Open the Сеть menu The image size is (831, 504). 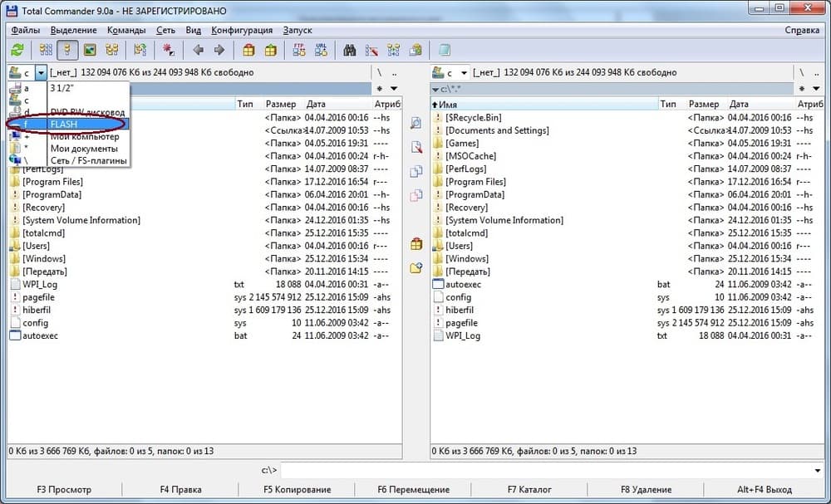[165, 30]
